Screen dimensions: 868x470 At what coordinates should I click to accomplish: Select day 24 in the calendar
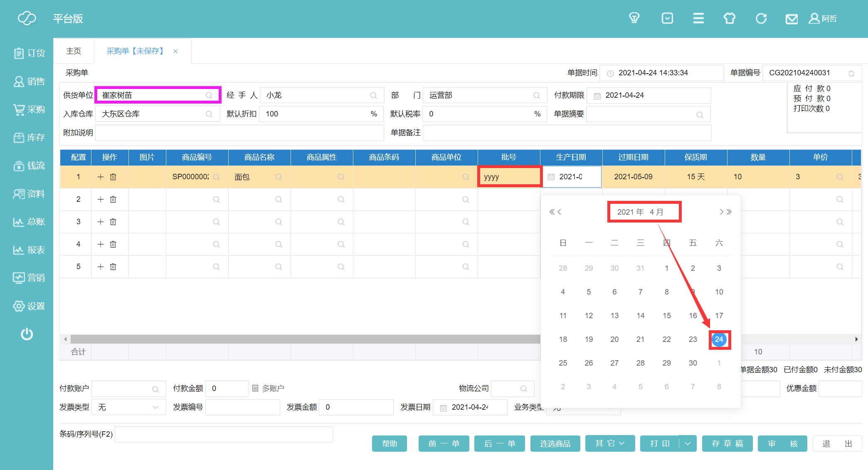point(719,339)
